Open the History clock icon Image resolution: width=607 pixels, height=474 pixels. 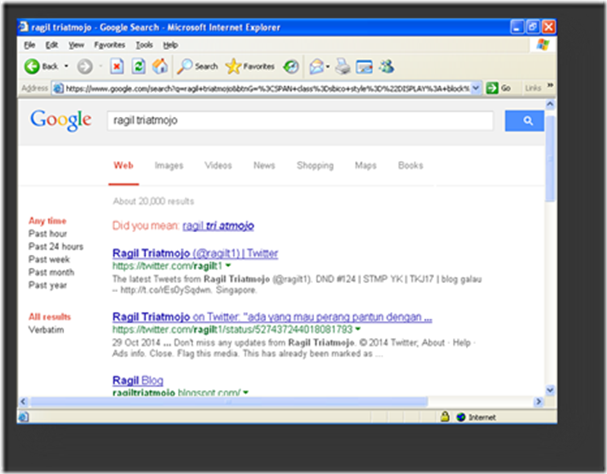point(291,67)
